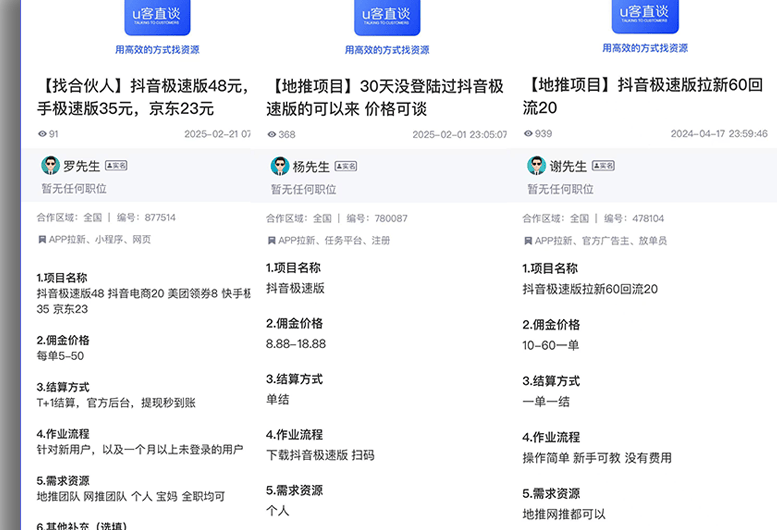
Task: Click bookmark tag icon before APP拉新、小程序、网页
Action: click(x=41, y=240)
